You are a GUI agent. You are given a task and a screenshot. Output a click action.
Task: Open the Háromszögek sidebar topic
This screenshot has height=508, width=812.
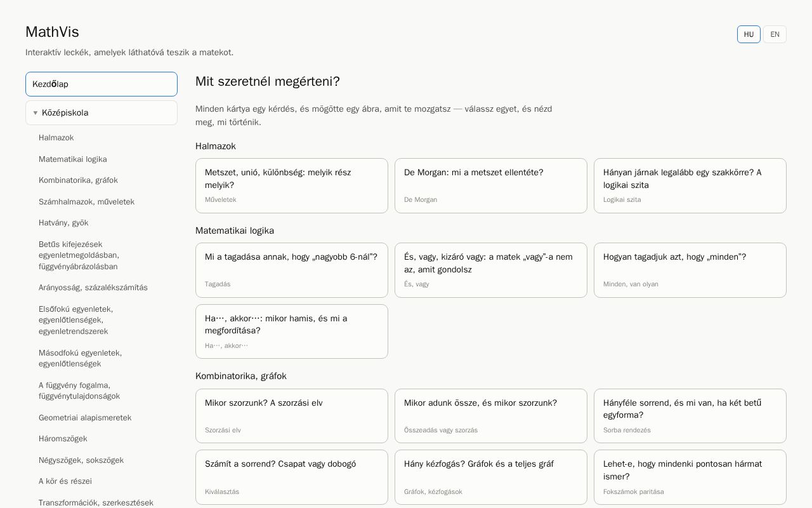63,439
